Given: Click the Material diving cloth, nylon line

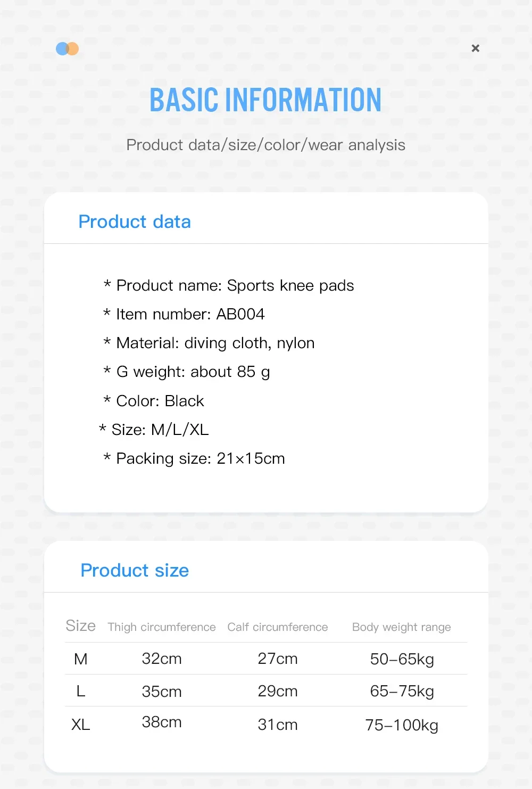Looking at the screenshot, I should tap(210, 343).
